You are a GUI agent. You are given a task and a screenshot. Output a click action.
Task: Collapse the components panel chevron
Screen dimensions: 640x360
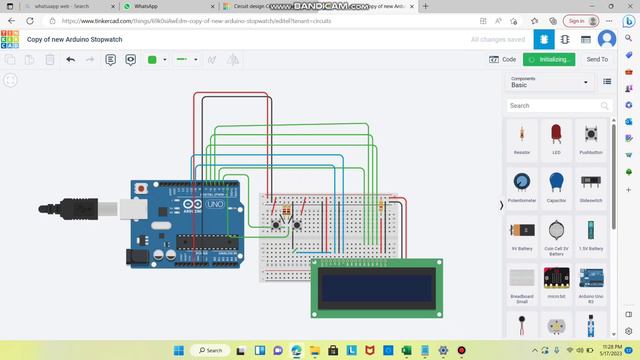pos(501,205)
